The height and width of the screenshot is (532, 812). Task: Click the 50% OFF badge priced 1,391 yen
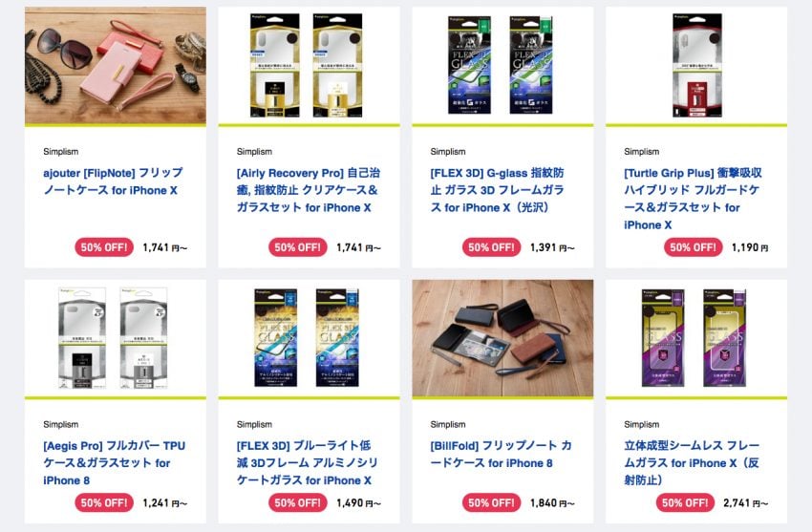(491, 247)
